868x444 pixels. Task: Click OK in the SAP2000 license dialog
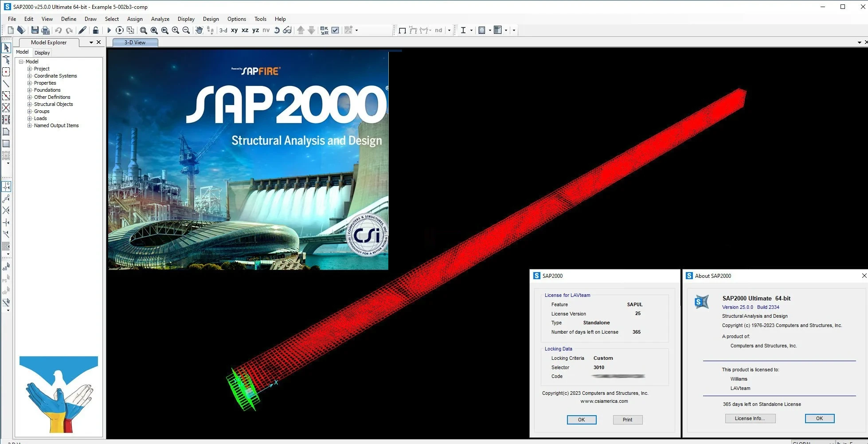pyautogui.click(x=582, y=420)
